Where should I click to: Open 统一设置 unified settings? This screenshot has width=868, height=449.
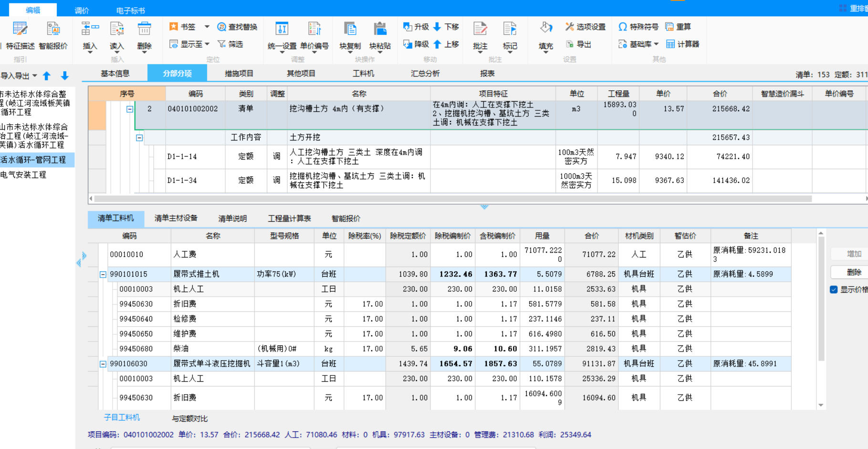tap(282, 36)
